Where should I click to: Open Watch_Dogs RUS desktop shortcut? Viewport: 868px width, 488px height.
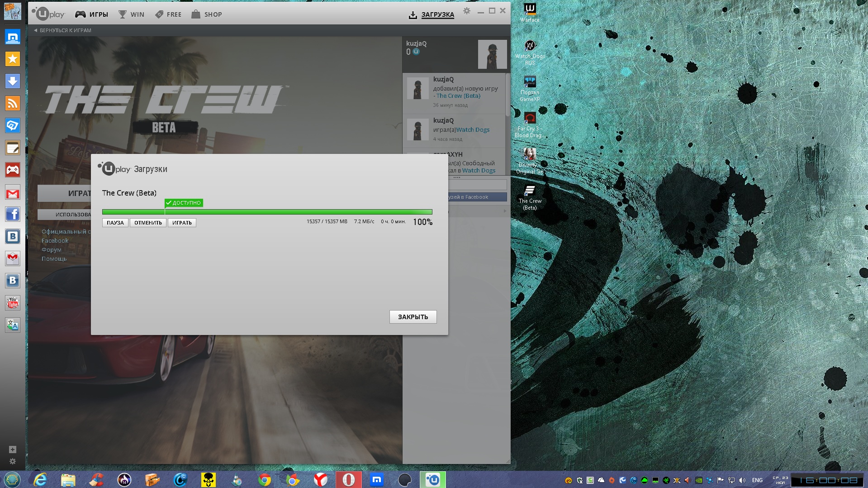click(530, 53)
